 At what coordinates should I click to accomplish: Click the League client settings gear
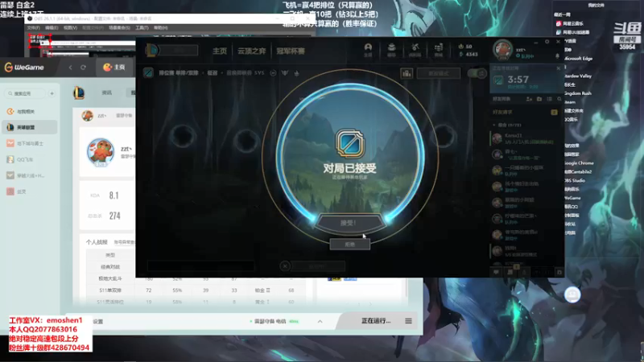(x=547, y=42)
